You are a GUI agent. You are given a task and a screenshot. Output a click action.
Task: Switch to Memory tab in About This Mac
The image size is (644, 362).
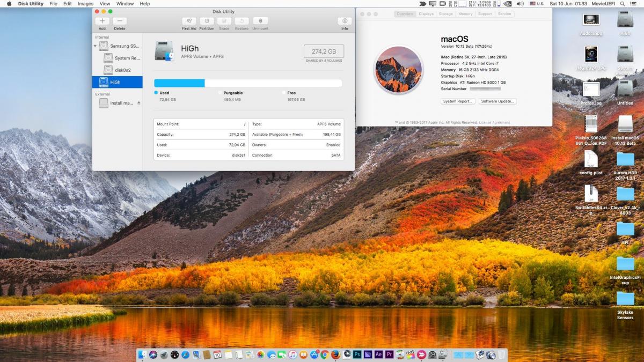point(465,14)
